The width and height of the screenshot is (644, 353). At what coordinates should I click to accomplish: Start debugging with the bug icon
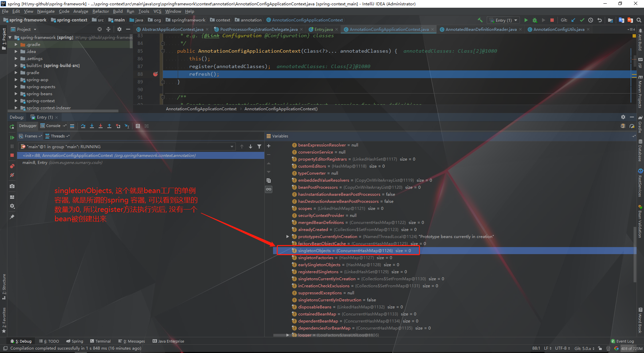tap(535, 20)
